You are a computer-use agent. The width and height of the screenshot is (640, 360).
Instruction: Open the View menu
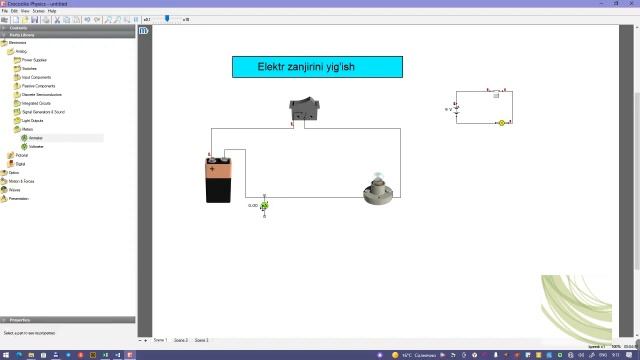tap(25, 11)
